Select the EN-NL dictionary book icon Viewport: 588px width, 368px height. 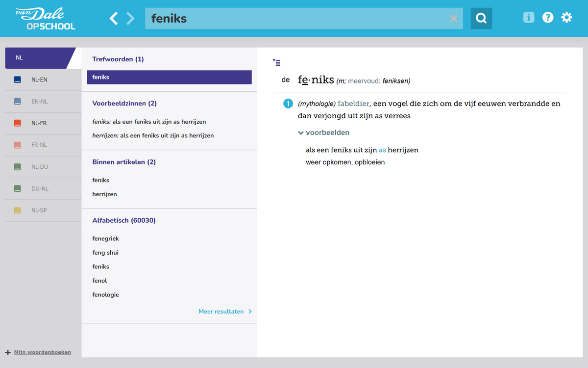point(18,102)
